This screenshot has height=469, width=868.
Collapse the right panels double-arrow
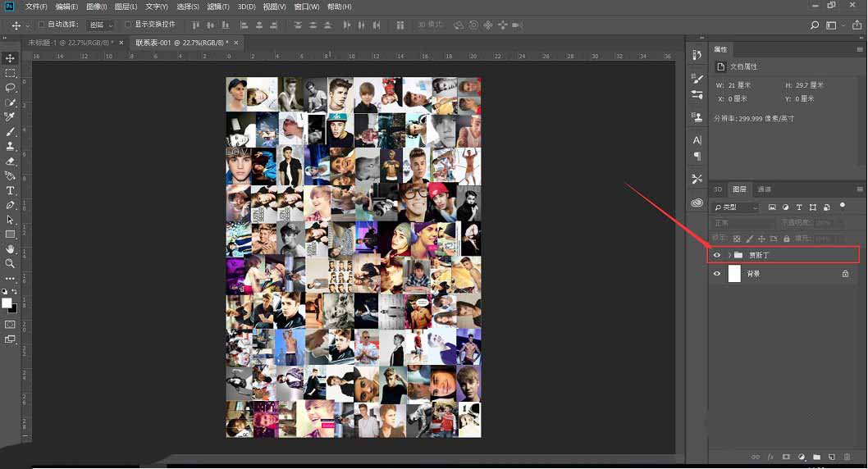(x=861, y=39)
